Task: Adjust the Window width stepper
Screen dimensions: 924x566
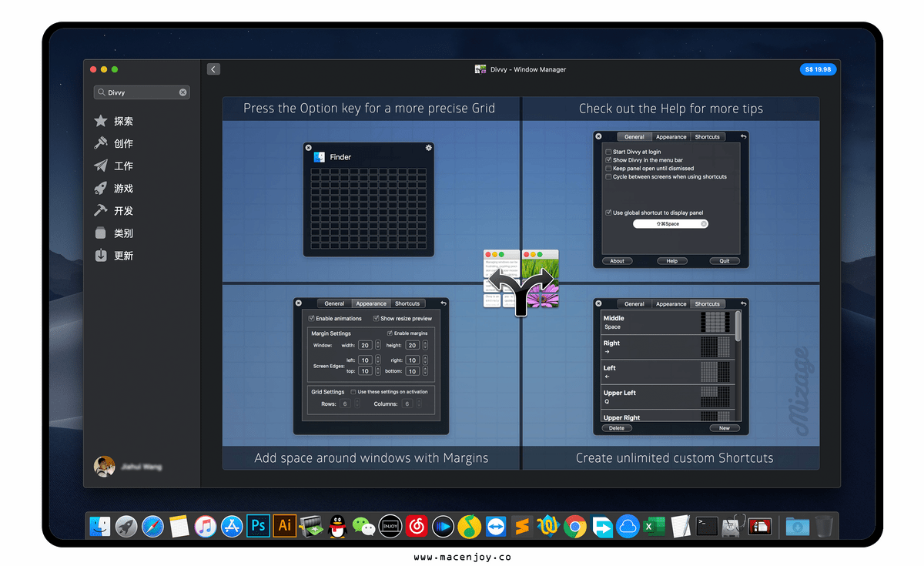Action: 378,345
